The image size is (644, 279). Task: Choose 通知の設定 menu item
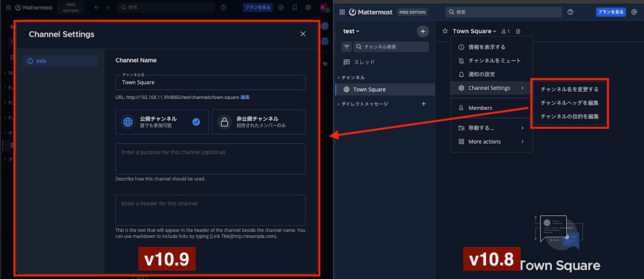(x=492, y=74)
